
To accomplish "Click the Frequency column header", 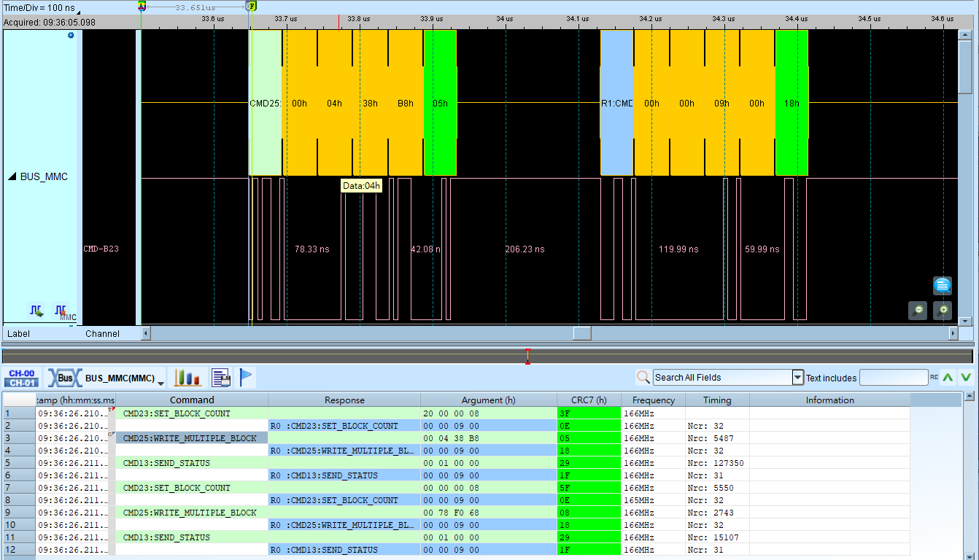I will click(653, 400).
